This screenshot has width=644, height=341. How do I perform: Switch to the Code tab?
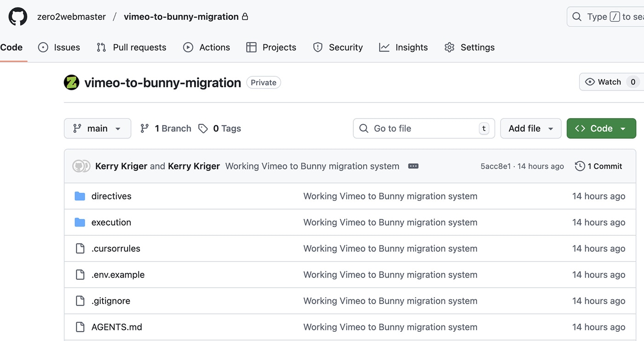11,47
